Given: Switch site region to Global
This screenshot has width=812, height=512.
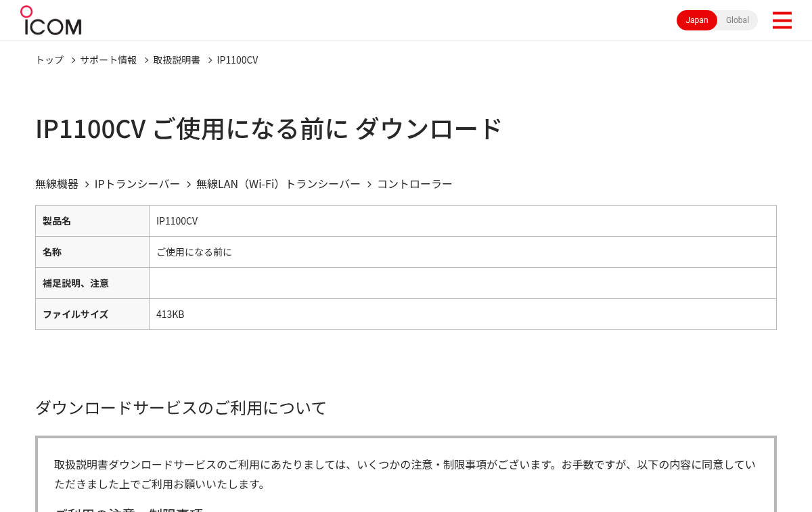Looking at the screenshot, I should [x=738, y=20].
